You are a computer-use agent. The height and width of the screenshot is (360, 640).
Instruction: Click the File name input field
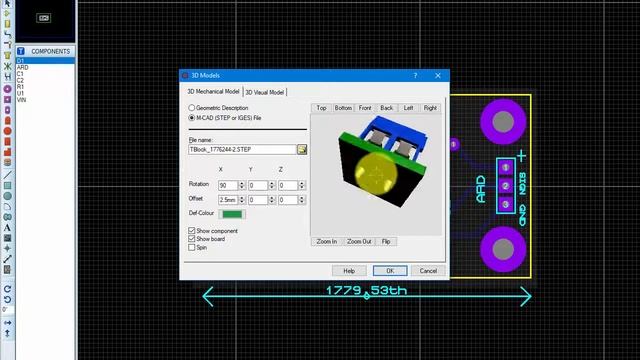(x=242, y=149)
